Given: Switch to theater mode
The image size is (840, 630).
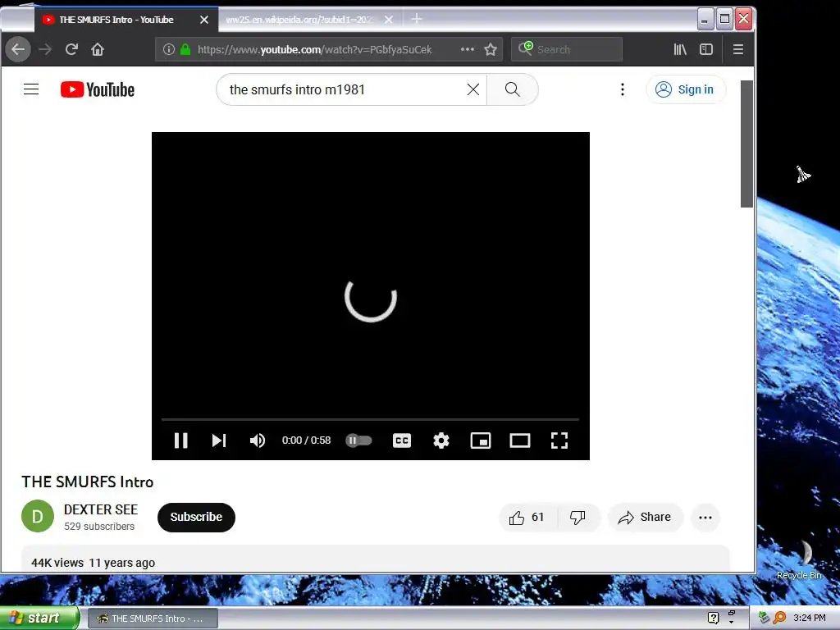Looking at the screenshot, I should click(519, 441).
